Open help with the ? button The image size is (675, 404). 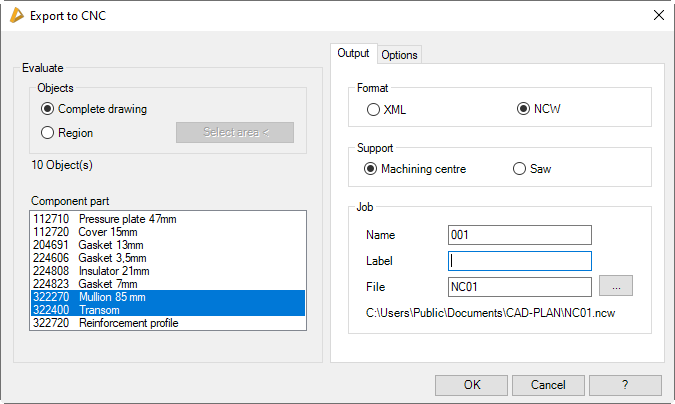coord(625,385)
